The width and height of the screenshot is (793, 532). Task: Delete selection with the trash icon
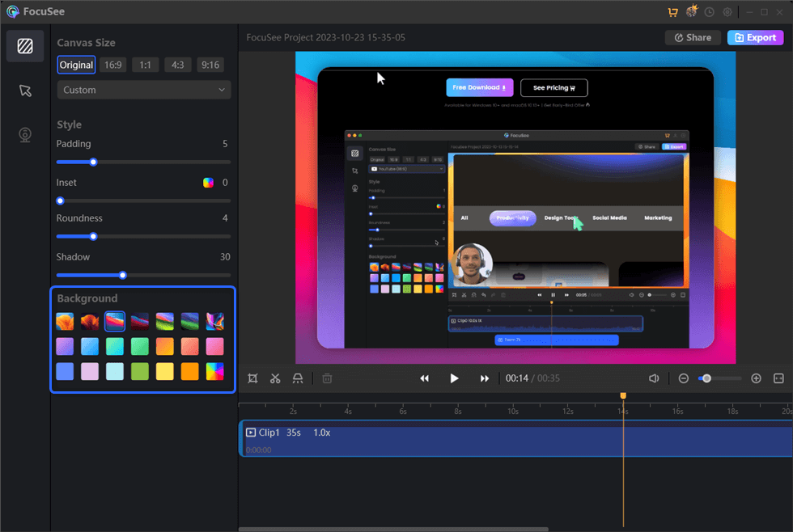(x=327, y=378)
